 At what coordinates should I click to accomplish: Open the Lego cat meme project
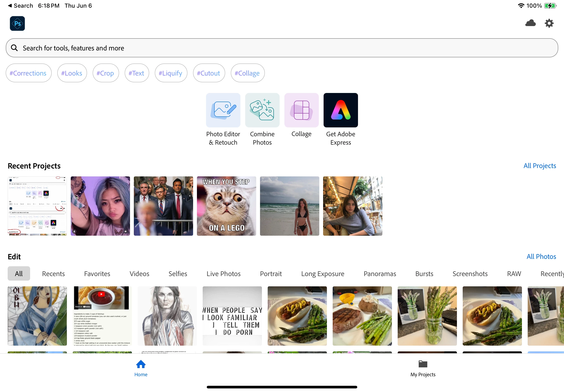click(x=226, y=206)
